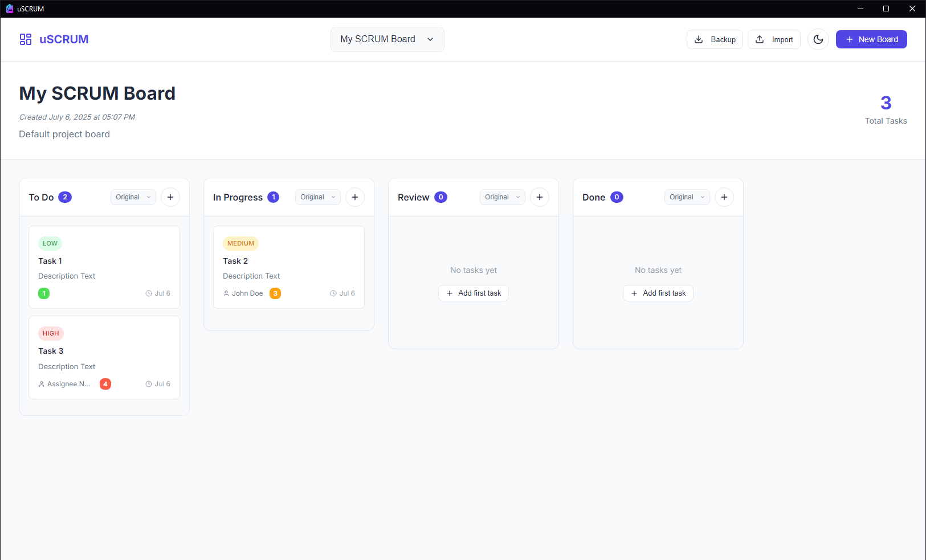This screenshot has height=560, width=926.
Task: Click the Review column title
Action: pyautogui.click(x=413, y=197)
